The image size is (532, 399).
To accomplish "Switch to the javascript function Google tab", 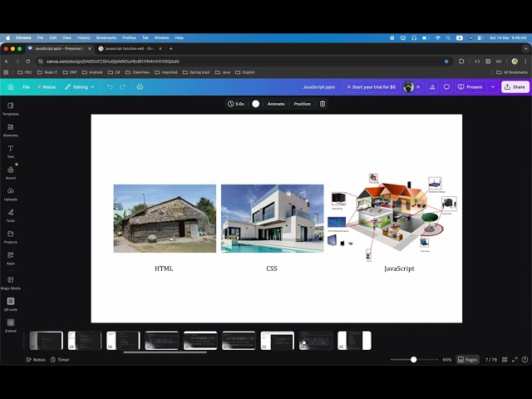I will (130, 48).
